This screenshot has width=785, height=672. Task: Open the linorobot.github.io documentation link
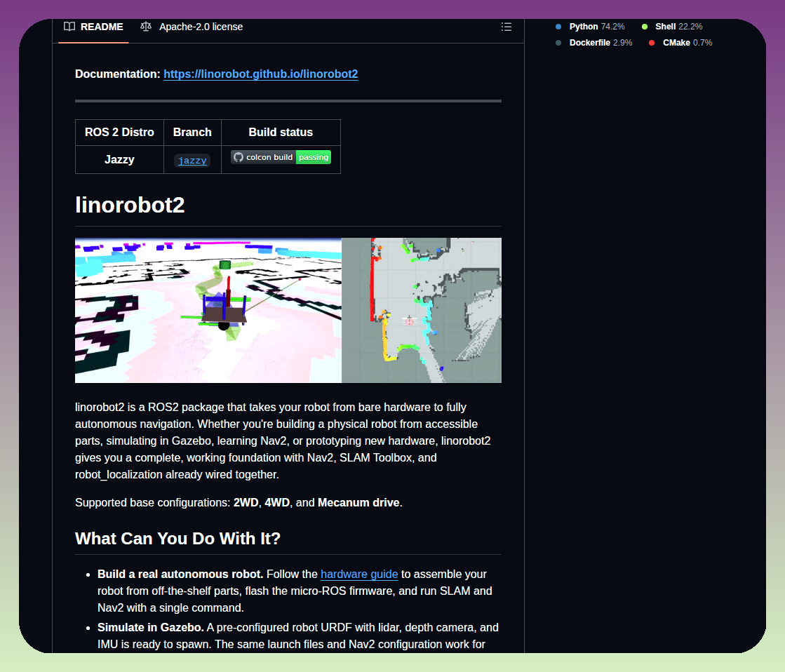pos(260,74)
